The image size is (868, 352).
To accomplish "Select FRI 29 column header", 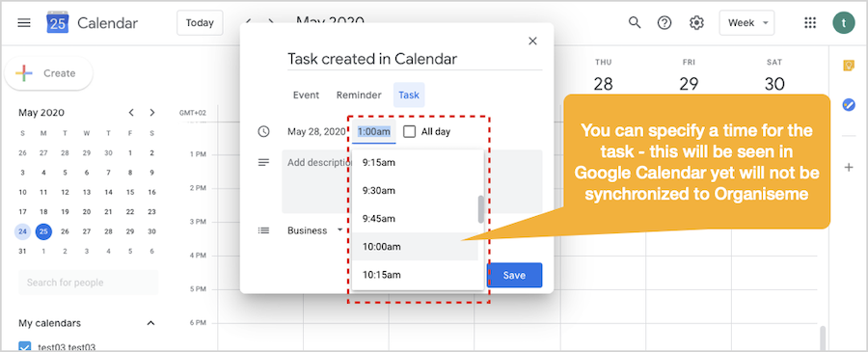I will coord(689,76).
